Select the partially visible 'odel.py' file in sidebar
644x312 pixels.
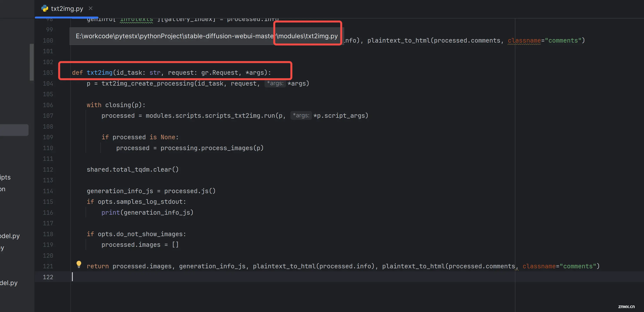click(x=10, y=236)
